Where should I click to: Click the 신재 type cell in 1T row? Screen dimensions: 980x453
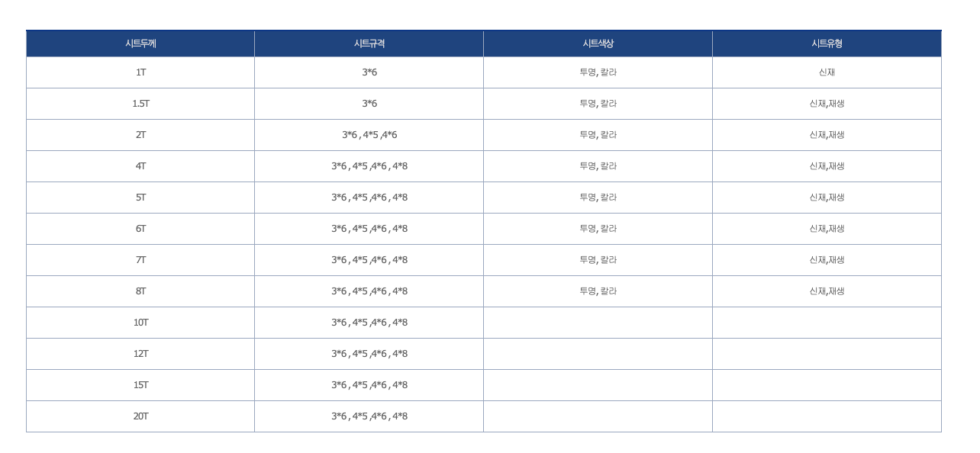827,72
